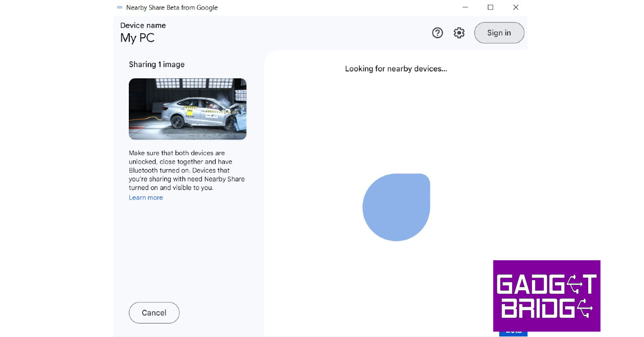
Task: Cancel the current image share
Action: 154,313
